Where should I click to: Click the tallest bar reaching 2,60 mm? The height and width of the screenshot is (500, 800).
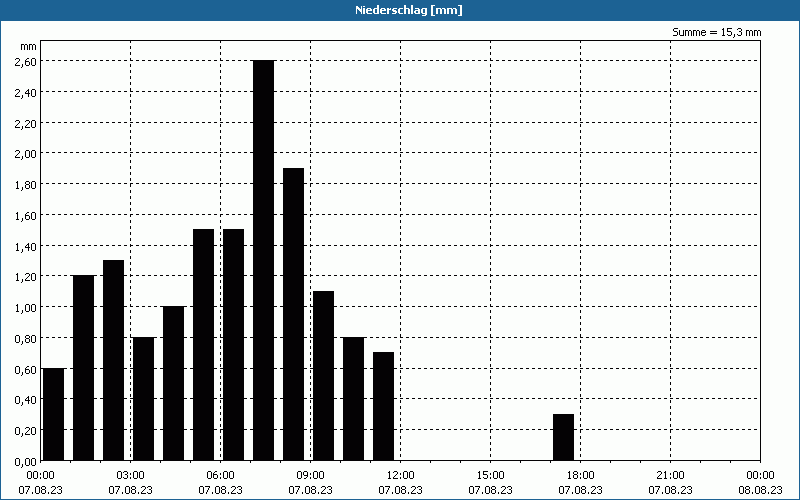[x=263, y=261]
